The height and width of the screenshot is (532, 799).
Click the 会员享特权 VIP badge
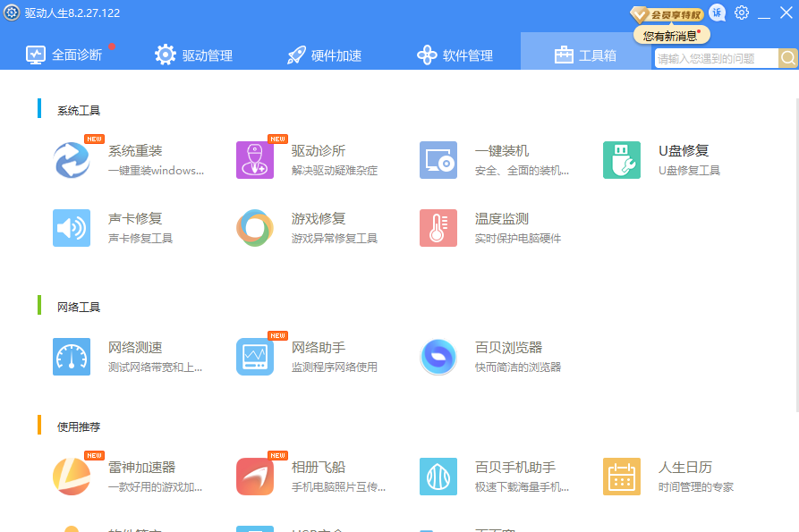coord(667,14)
